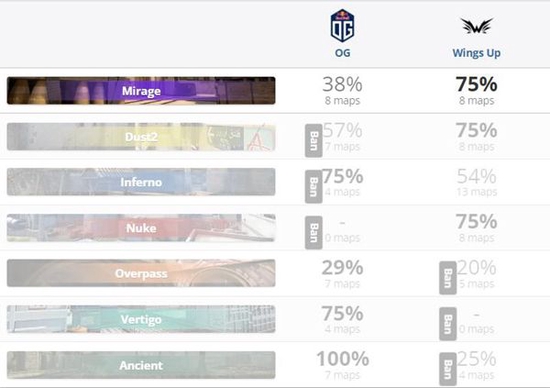Select the Mirage map banner
Screen dimensions: 550x388
coord(141,91)
